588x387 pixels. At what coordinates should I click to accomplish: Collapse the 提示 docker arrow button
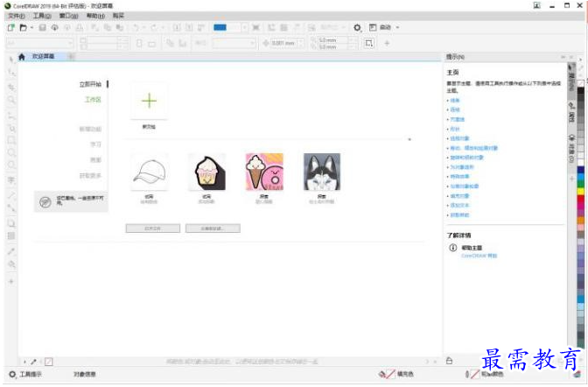tap(563, 57)
